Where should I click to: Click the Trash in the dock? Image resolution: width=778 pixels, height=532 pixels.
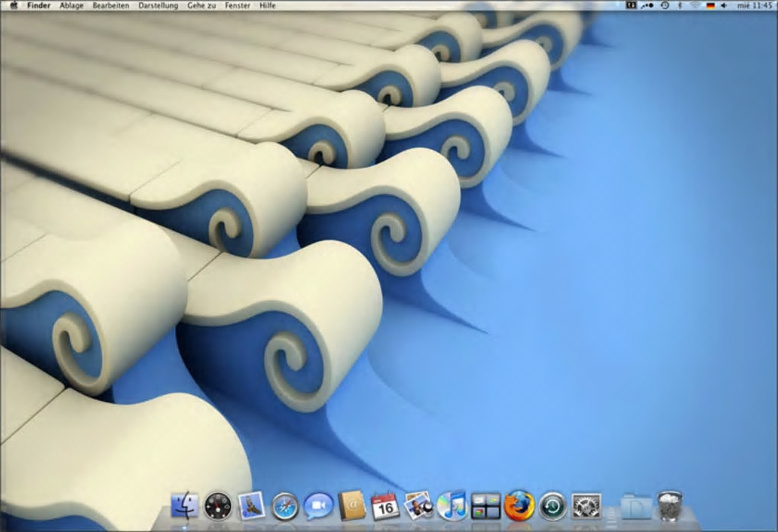coord(670,506)
